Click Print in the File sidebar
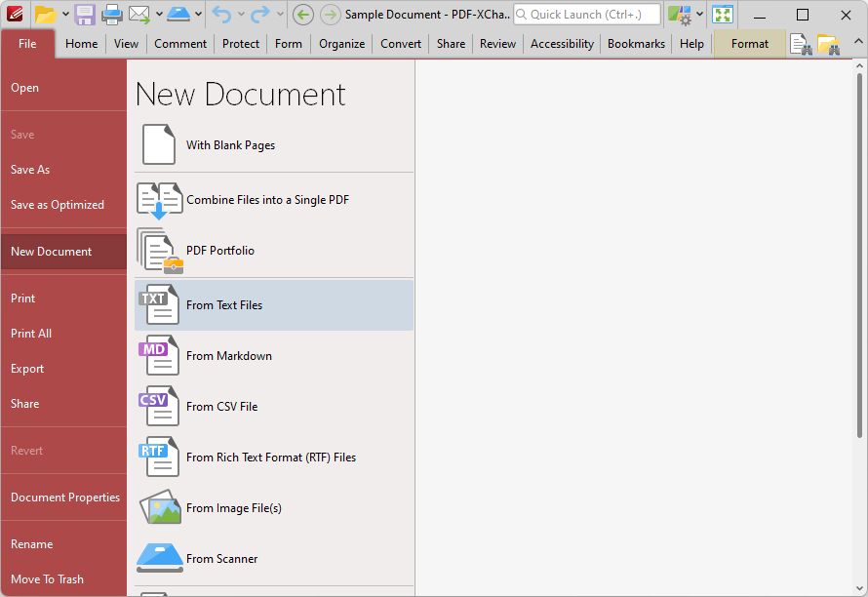 pos(63,298)
